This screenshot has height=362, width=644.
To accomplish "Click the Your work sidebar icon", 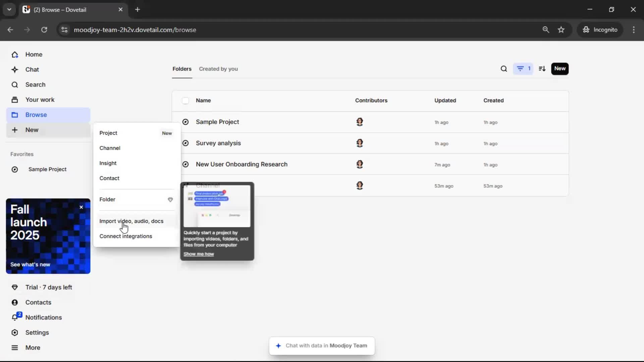I will coord(15,100).
